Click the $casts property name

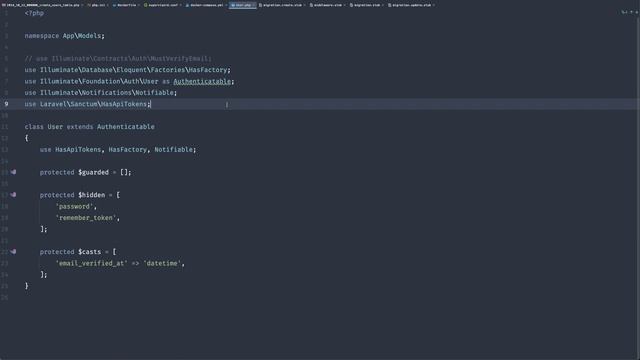pyautogui.click(x=89, y=252)
